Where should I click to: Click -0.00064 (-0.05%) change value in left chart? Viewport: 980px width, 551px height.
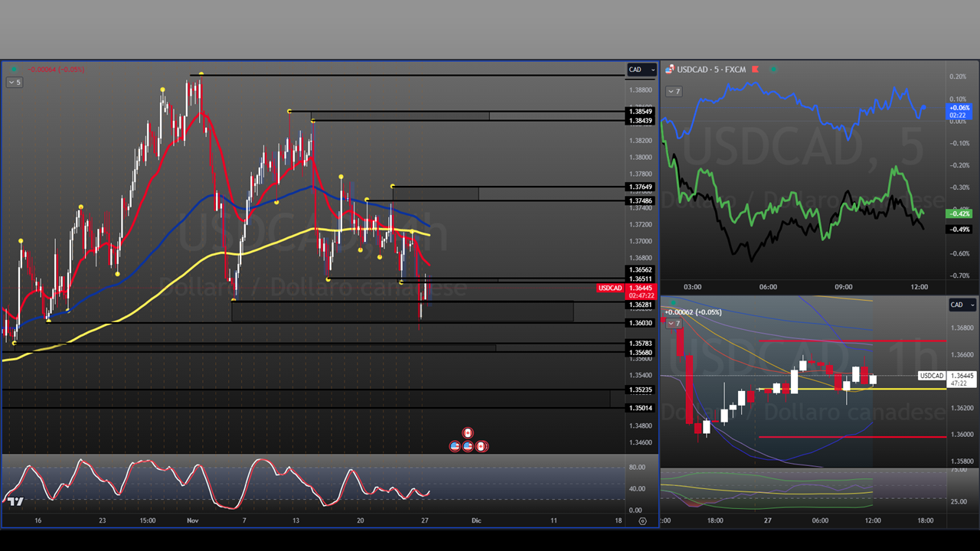(55, 70)
